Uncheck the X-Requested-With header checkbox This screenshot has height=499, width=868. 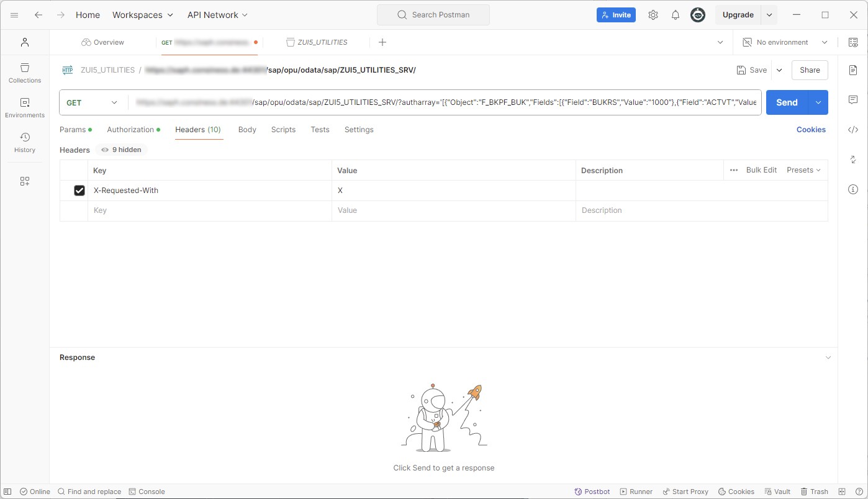[x=79, y=191]
